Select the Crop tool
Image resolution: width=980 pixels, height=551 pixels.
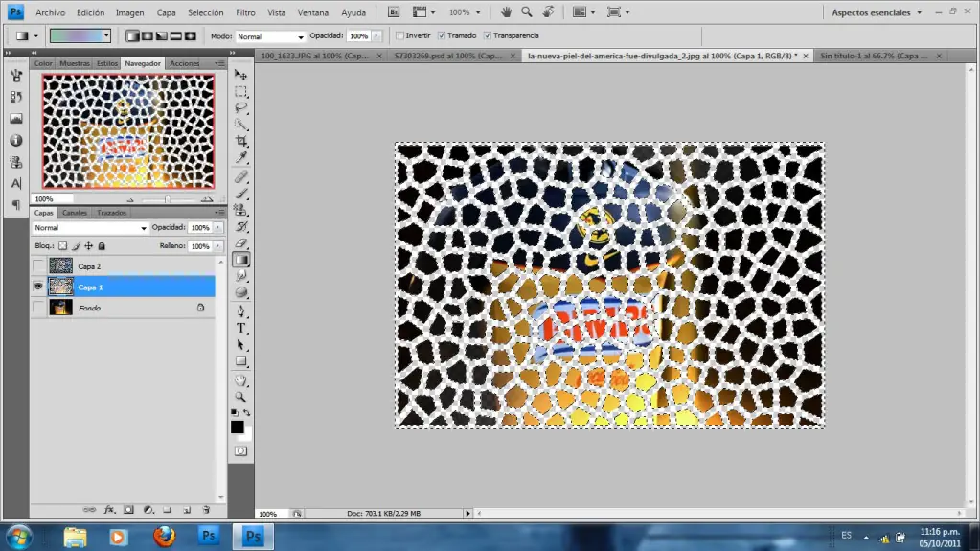(240, 141)
